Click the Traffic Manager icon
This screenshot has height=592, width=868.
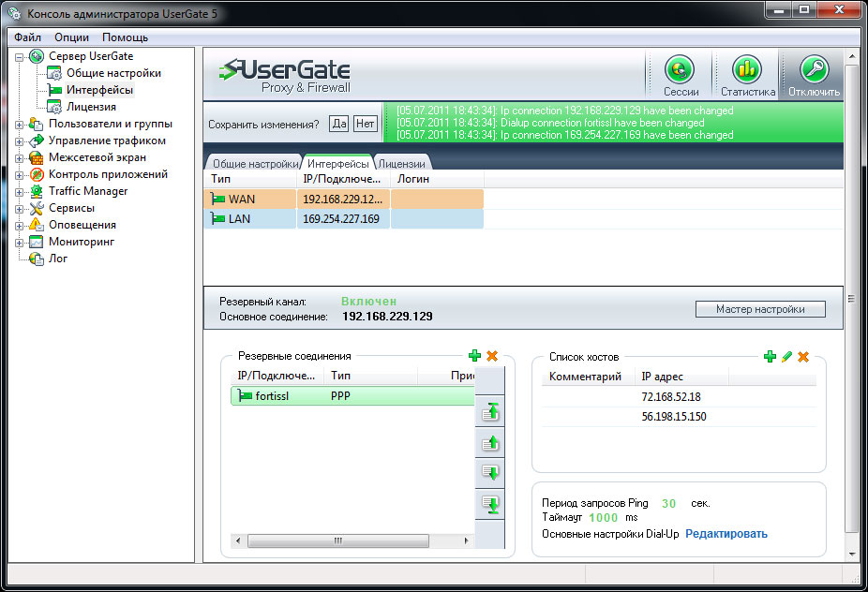coord(37,191)
